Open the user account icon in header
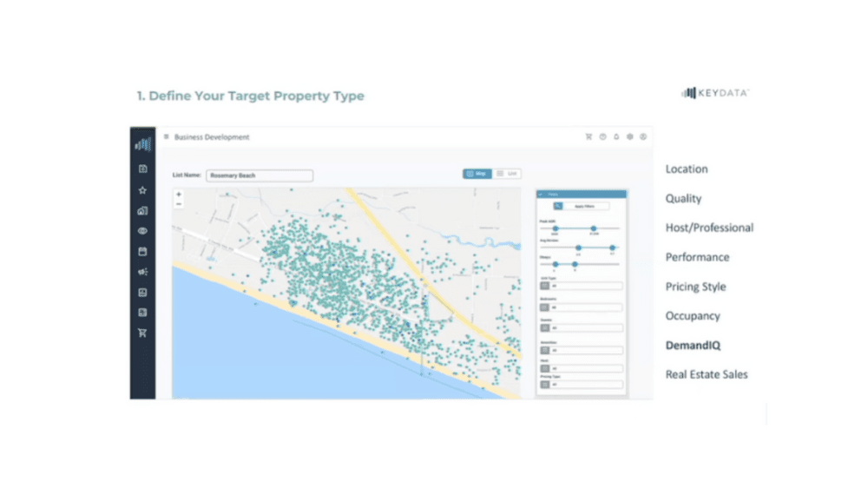 pyautogui.click(x=643, y=136)
